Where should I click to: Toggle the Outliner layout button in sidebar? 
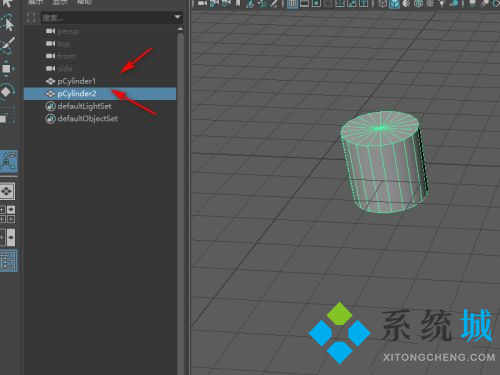(x=8, y=260)
